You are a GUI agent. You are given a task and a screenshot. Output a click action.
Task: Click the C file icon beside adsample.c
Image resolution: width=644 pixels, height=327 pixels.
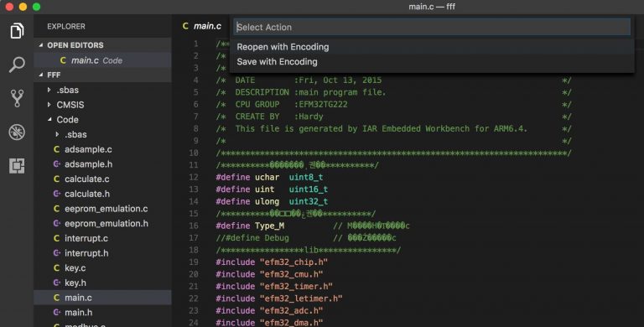pos(57,149)
